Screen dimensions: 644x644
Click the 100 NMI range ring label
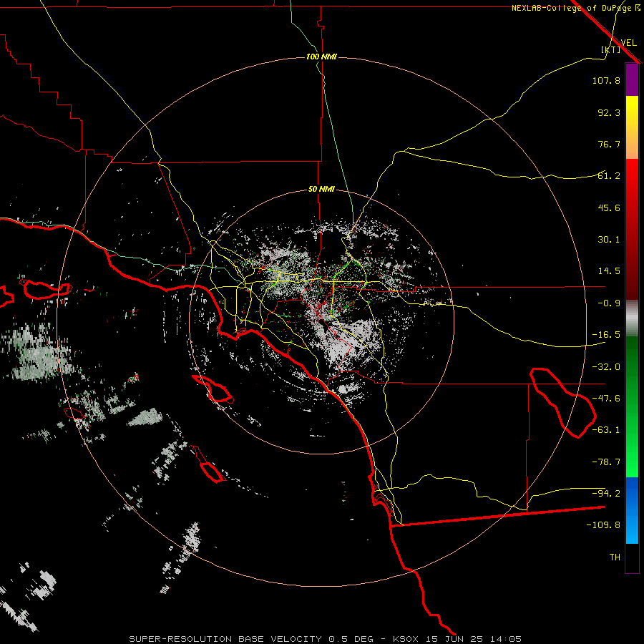[x=321, y=57]
